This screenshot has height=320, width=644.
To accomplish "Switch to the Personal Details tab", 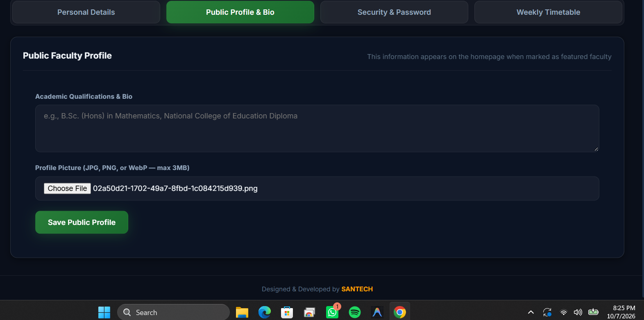I will click(86, 12).
